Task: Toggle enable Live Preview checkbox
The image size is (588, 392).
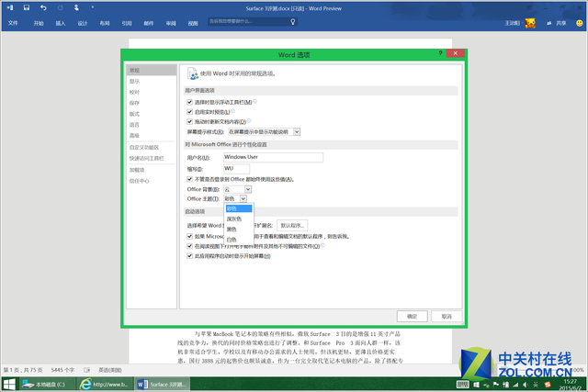Action: pos(190,112)
